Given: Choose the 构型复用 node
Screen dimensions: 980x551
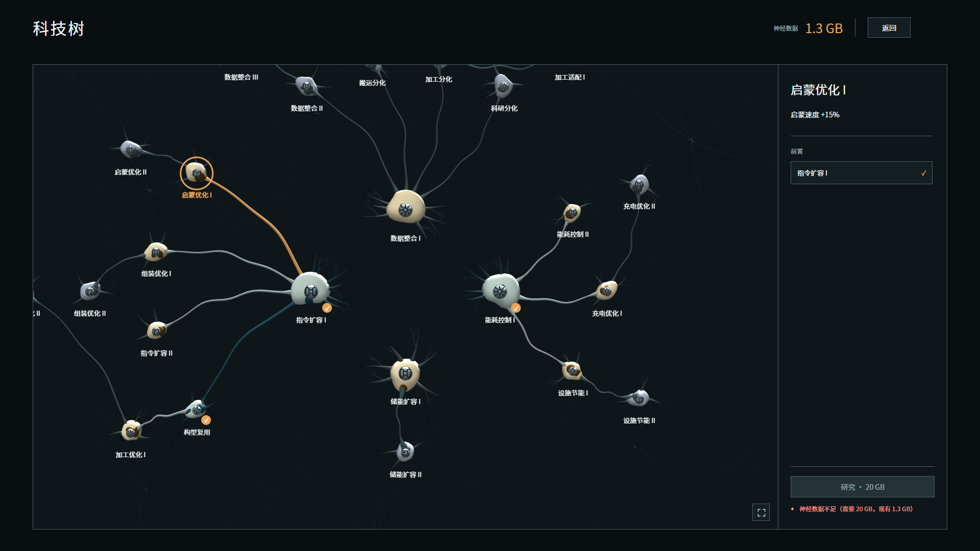Looking at the screenshot, I should (197, 409).
